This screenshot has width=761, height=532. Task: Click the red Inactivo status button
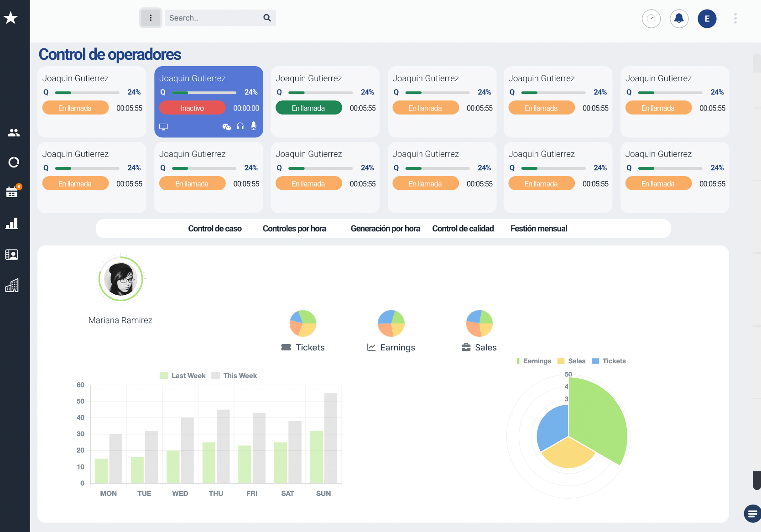click(192, 108)
